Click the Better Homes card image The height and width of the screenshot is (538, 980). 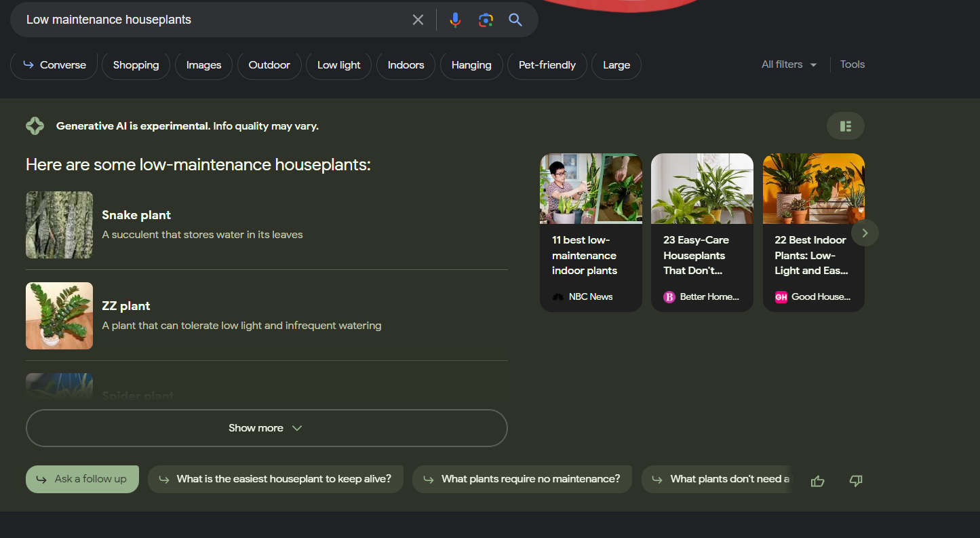coord(702,189)
